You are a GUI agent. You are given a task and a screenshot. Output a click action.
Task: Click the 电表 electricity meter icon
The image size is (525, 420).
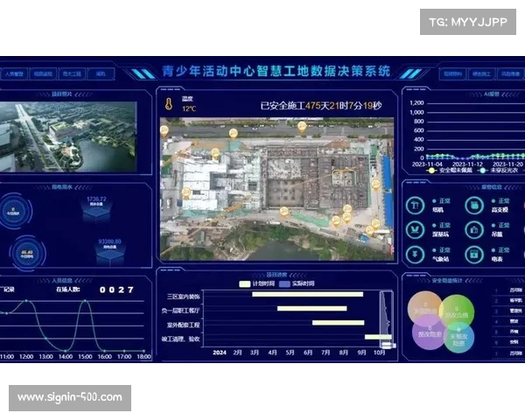(x=474, y=255)
